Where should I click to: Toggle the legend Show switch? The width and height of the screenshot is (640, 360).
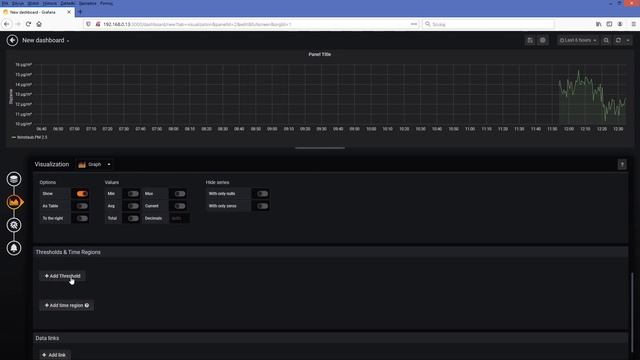pos(82,193)
